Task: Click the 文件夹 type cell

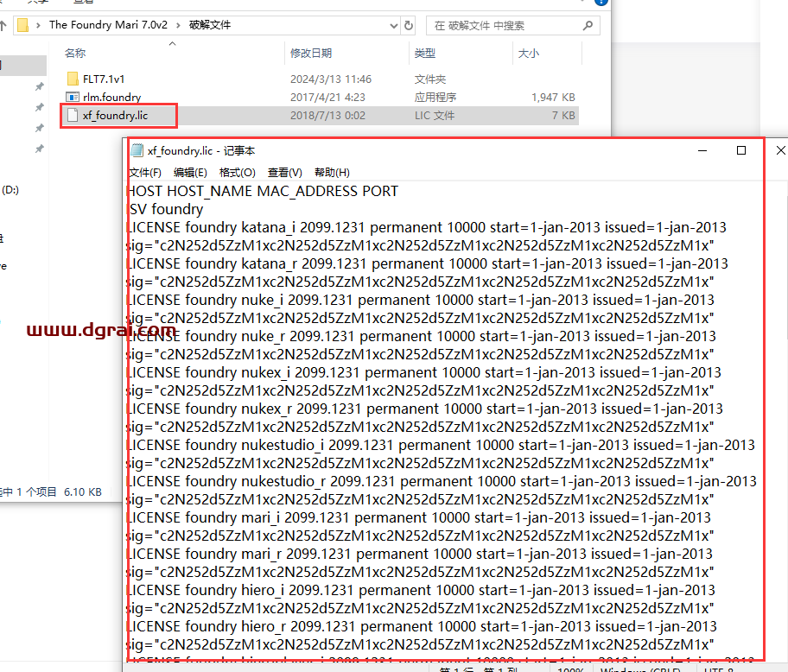Action: point(430,79)
